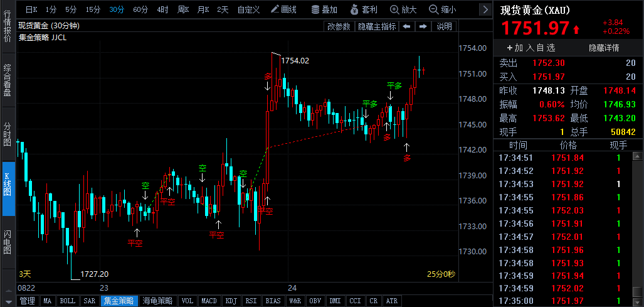Expand the toolbar with the right chevron
This screenshot has height=307, width=644.
pyautogui.click(x=484, y=9)
